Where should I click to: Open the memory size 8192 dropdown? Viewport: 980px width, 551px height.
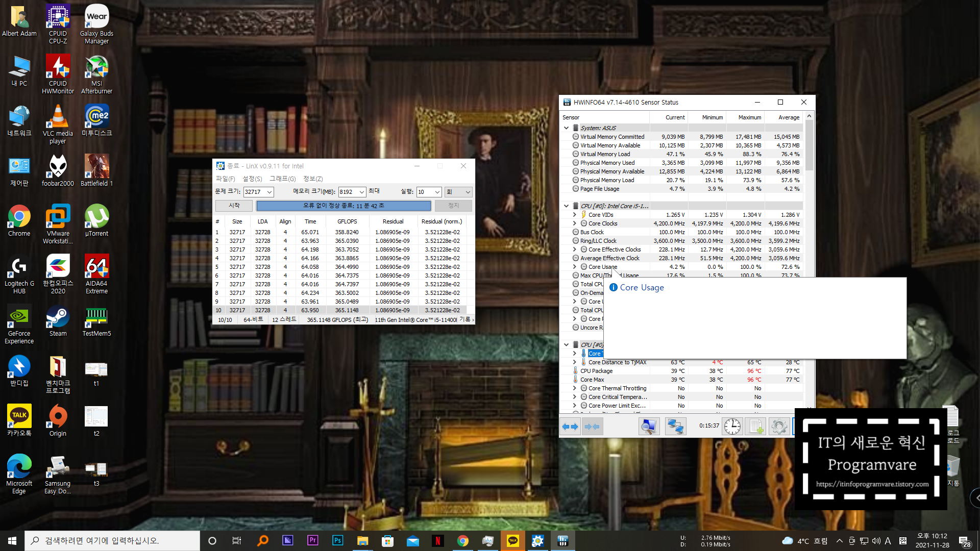pyautogui.click(x=361, y=192)
